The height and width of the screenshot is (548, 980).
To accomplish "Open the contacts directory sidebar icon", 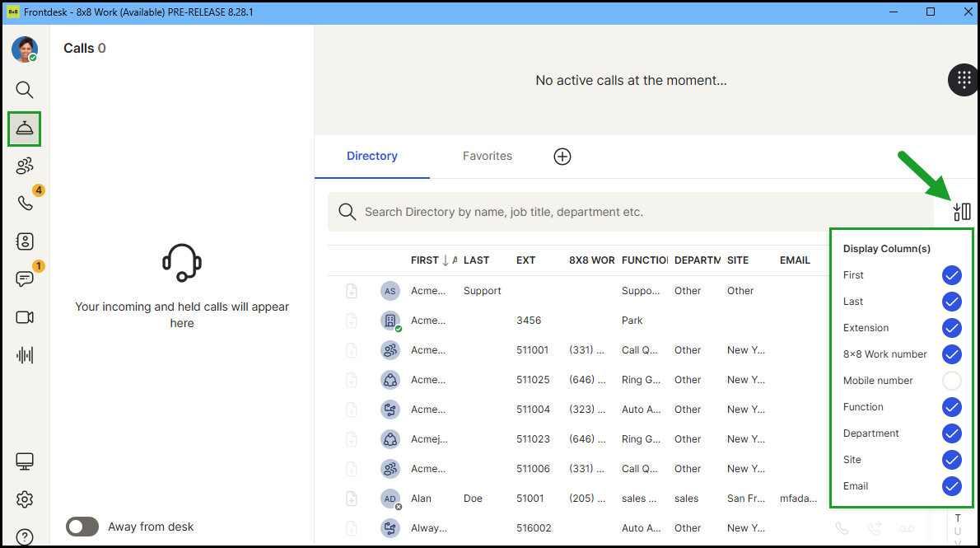I will 25,241.
